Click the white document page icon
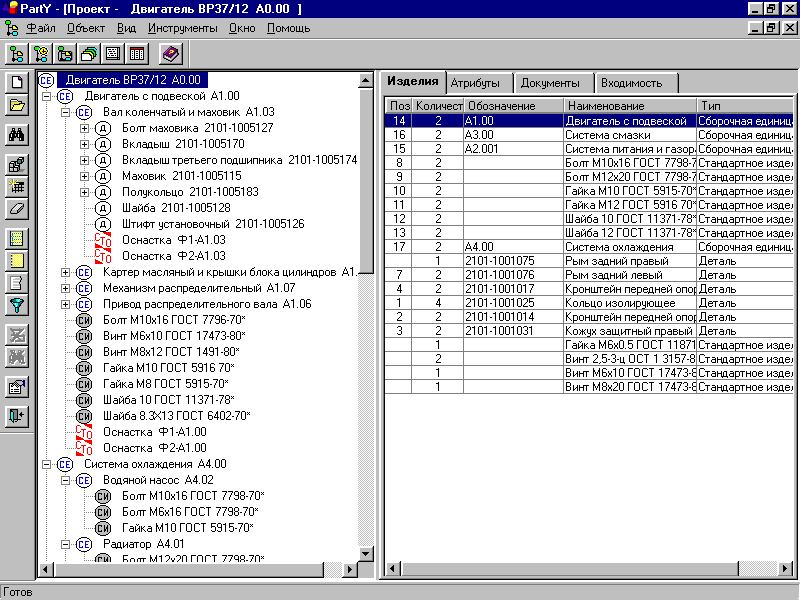 [x=17, y=283]
